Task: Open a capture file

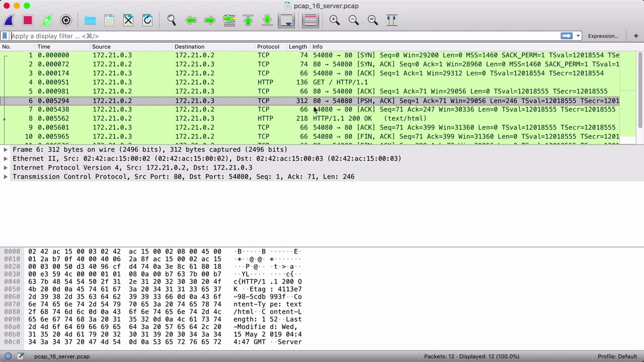Action: point(90,20)
